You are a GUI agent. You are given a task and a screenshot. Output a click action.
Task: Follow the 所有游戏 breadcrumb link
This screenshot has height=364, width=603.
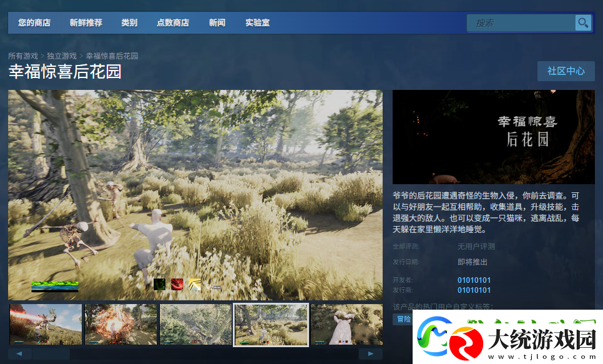coord(23,56)
